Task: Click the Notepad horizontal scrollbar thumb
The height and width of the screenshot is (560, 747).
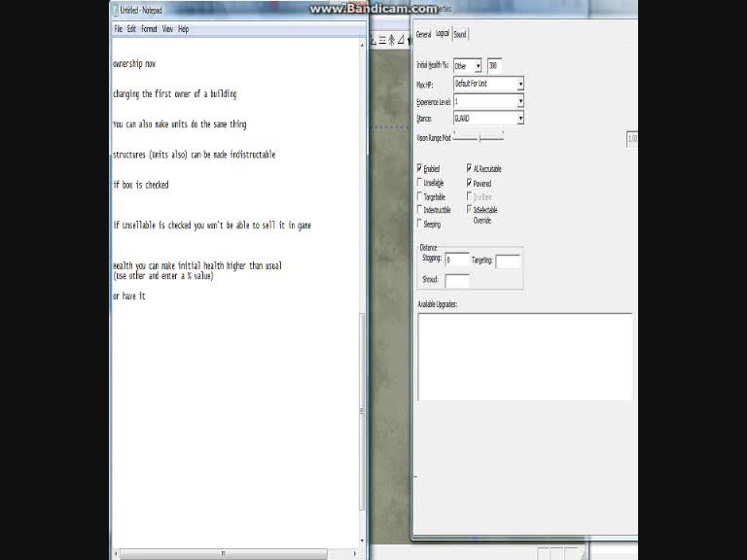Action: tap(223, 554)
